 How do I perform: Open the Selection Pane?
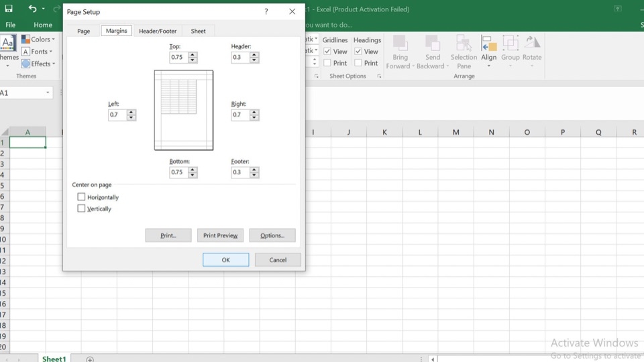464,52
